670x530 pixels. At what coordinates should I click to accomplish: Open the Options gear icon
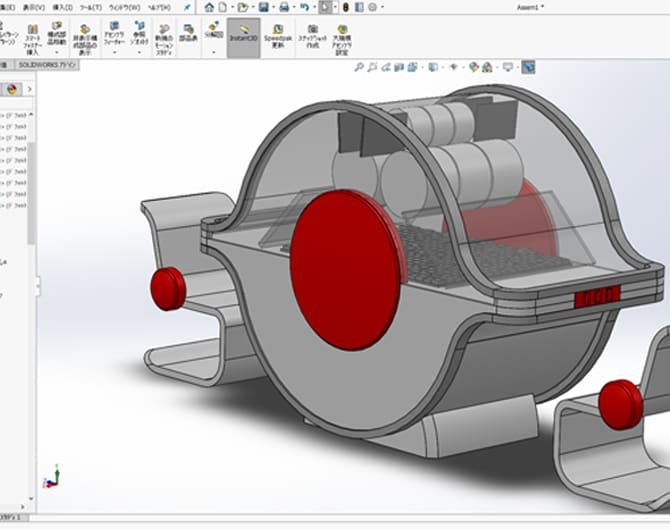[x=373, y=7]
